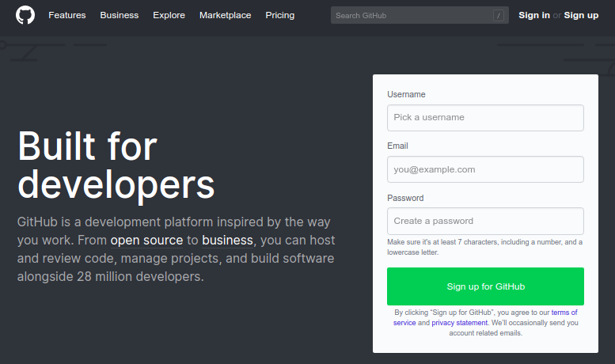Click the slash shortcut icon in search box
Screen dimensions: 615x364
(498, 16)
